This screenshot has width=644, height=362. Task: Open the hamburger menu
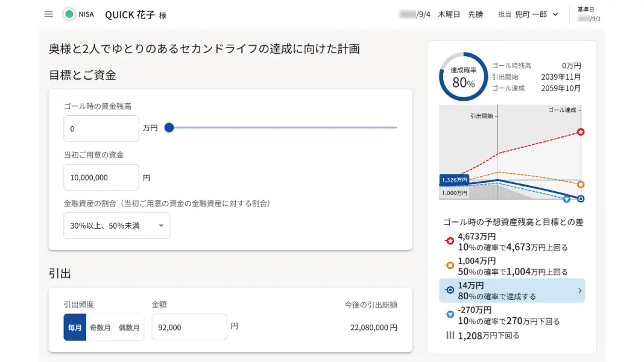point(48,14)
